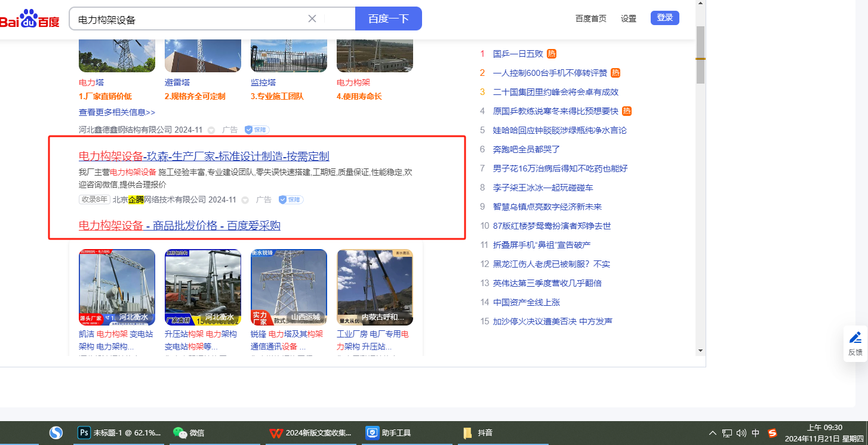Open the 凯洁 product image labeled 河北衡水
The image size is (868, 445).
117,287
